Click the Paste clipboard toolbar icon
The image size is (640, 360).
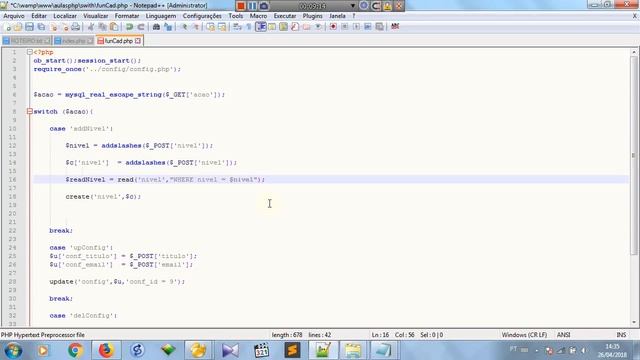[114, 27]
